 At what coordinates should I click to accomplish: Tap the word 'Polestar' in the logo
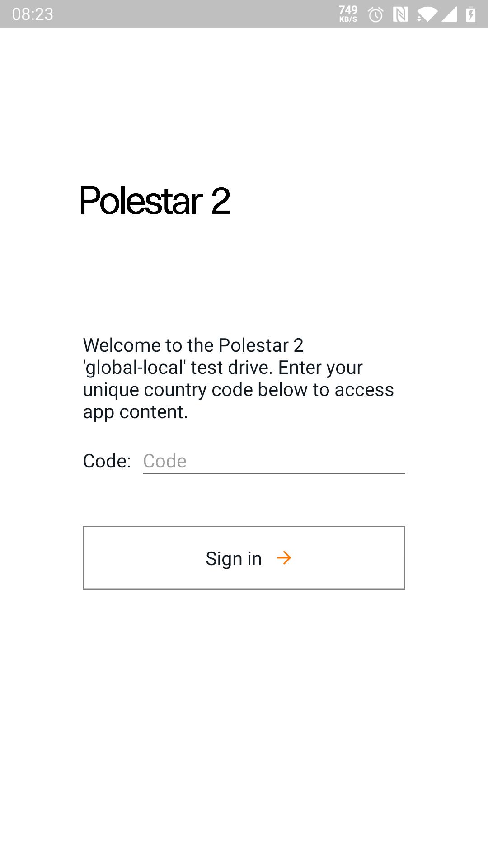(x=141, y=200)
